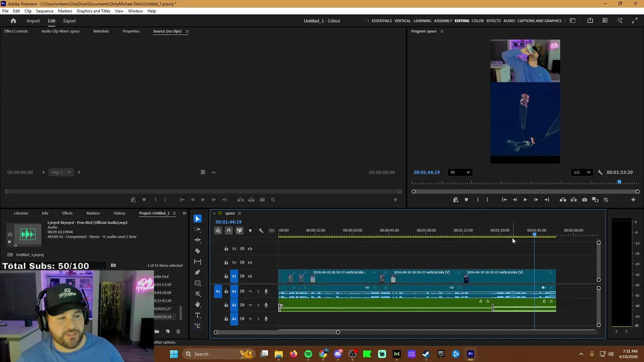Select the Slip tool
The image size is (644, 362).
pos(197,261)
